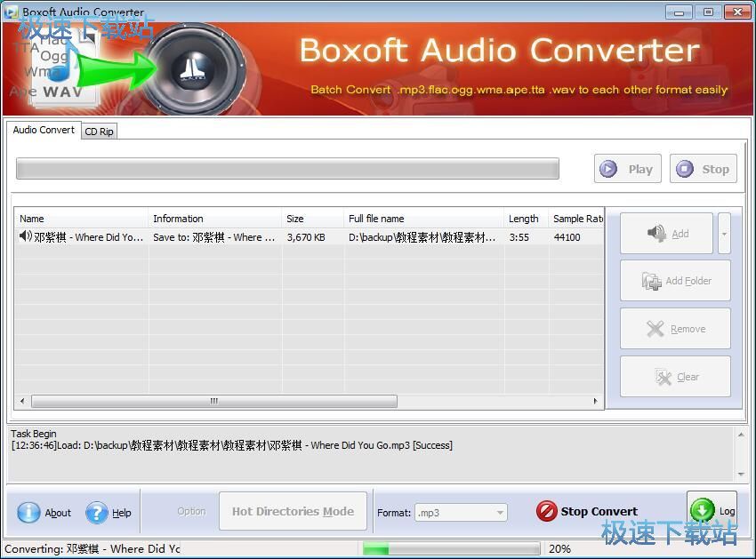Click the conversion progress bar at 20%

point(451,548)
